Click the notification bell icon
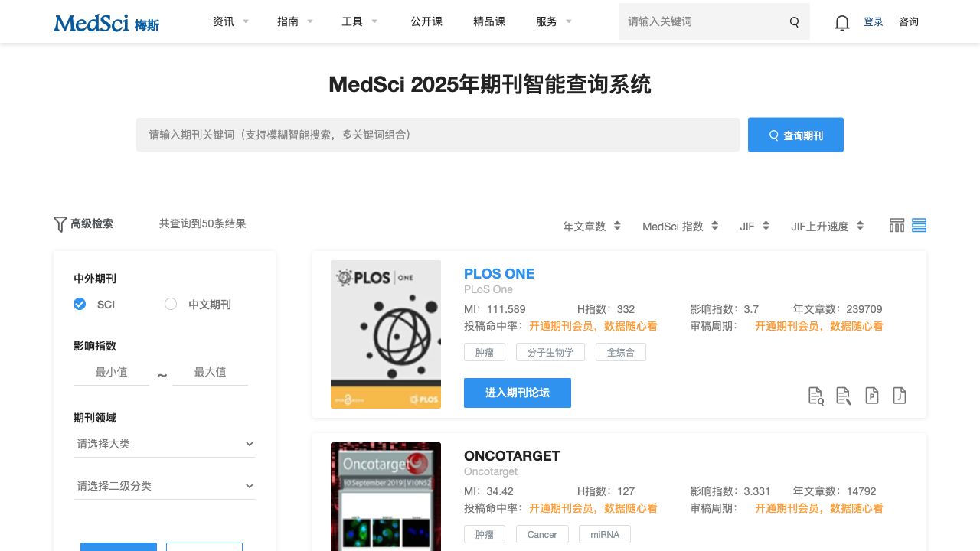980x551 pixels. click(x=842, y=23)
